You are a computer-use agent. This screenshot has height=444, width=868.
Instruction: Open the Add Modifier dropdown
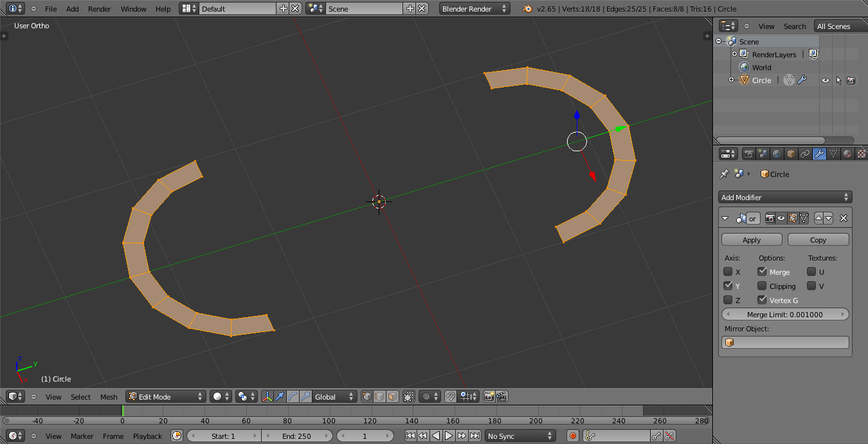[785, 197]
